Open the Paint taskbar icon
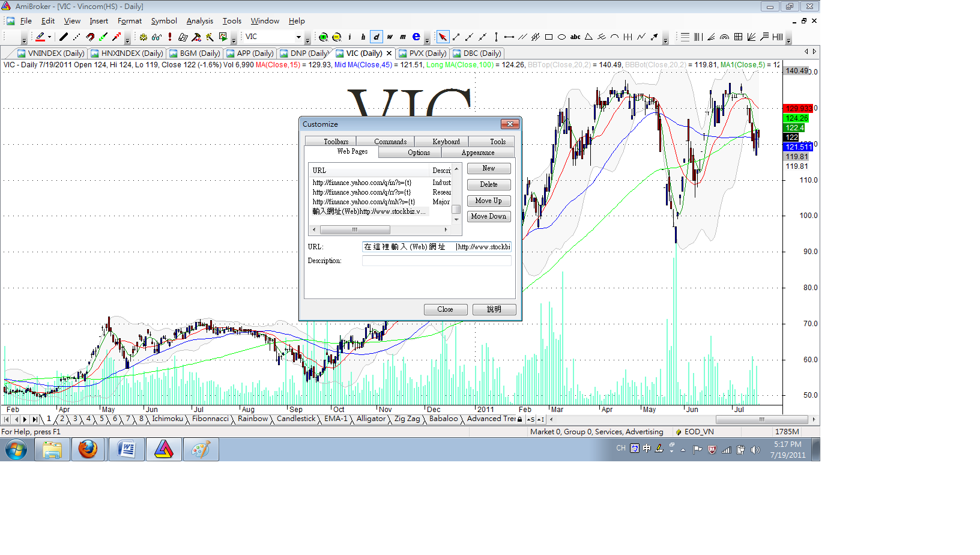 201,449
